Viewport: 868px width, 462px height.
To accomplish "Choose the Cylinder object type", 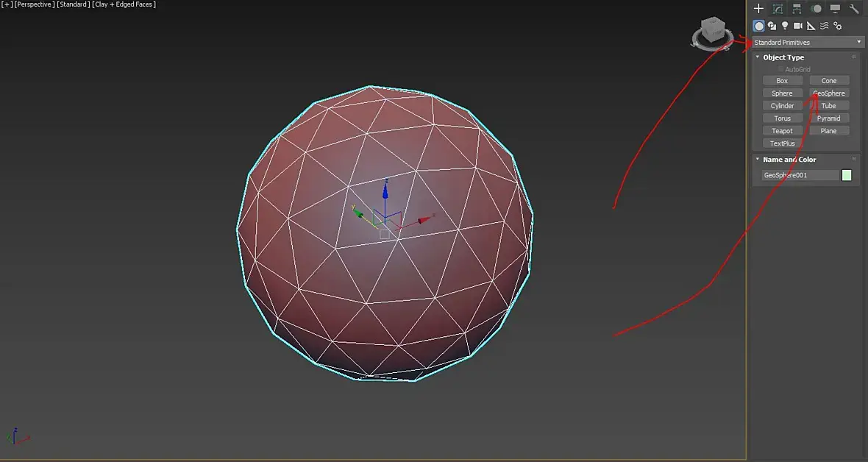I will (x=782, y=106).
